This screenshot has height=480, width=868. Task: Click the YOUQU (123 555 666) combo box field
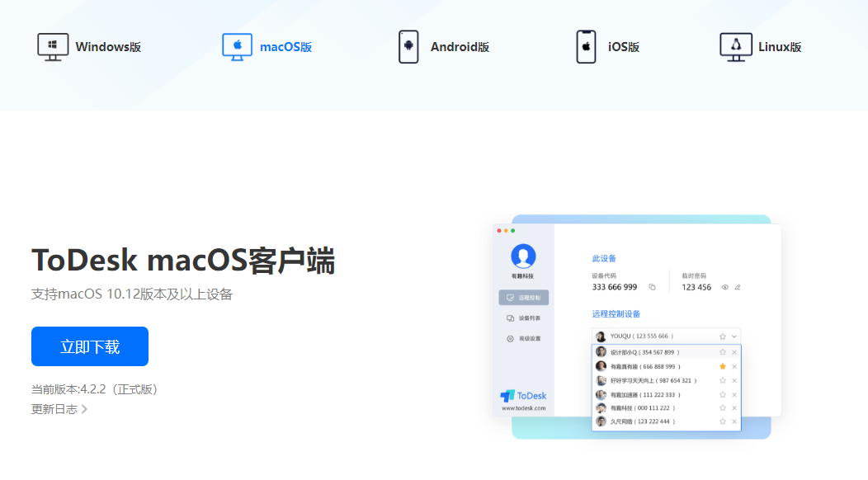tap(667, 336)
